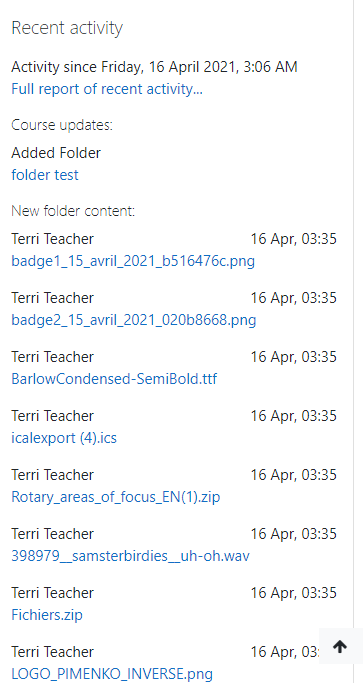The width and height of the screenshot is (363, 683).
Task: Select Terri Teacher name above badge1 file
Action: coord(52,239)
